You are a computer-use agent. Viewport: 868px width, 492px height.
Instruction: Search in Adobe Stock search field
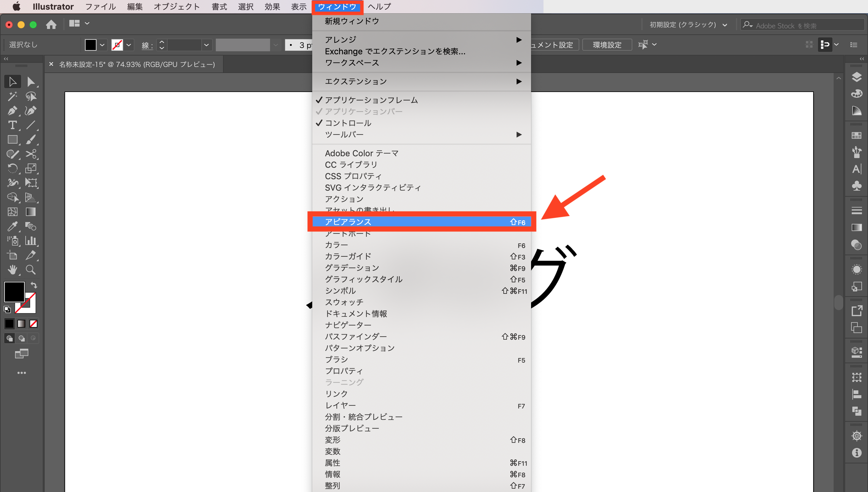point(803,25)
